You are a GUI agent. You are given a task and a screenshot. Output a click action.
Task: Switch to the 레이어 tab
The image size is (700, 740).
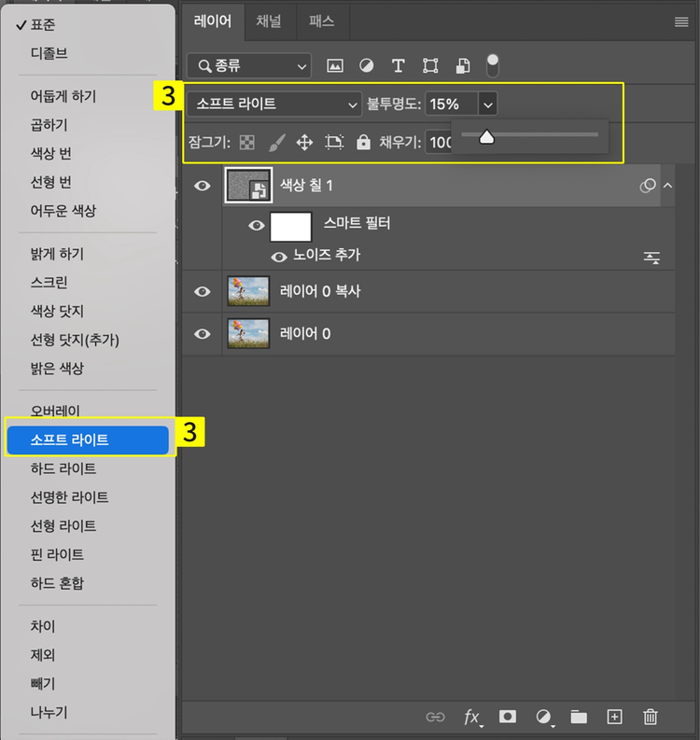point(213,21)
